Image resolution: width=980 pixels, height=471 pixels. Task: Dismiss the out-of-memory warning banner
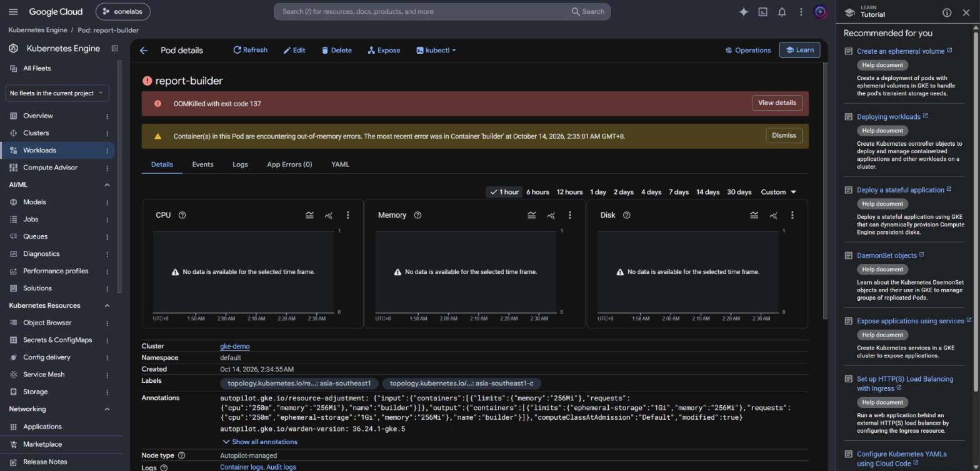coord(784,135)
